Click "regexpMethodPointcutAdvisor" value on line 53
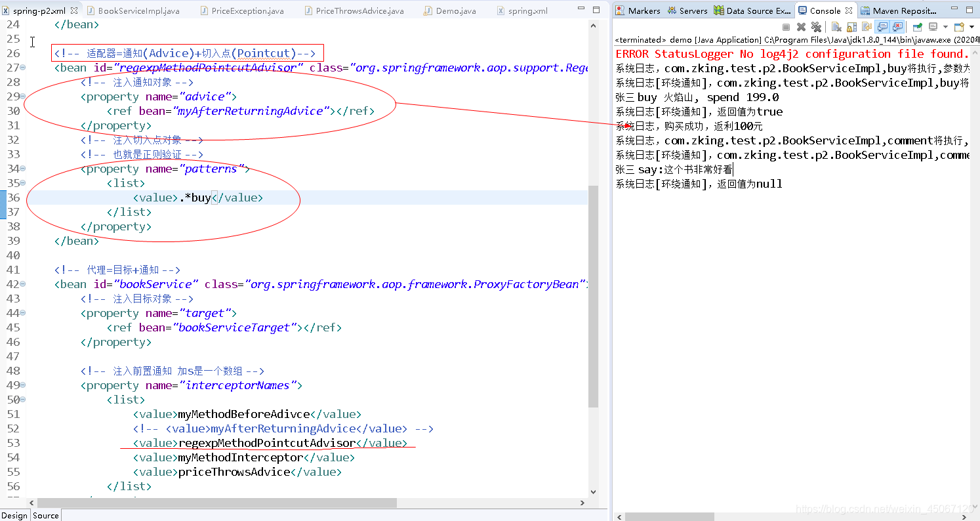This screenshot has height=521, width=980. tap(267, 443)
